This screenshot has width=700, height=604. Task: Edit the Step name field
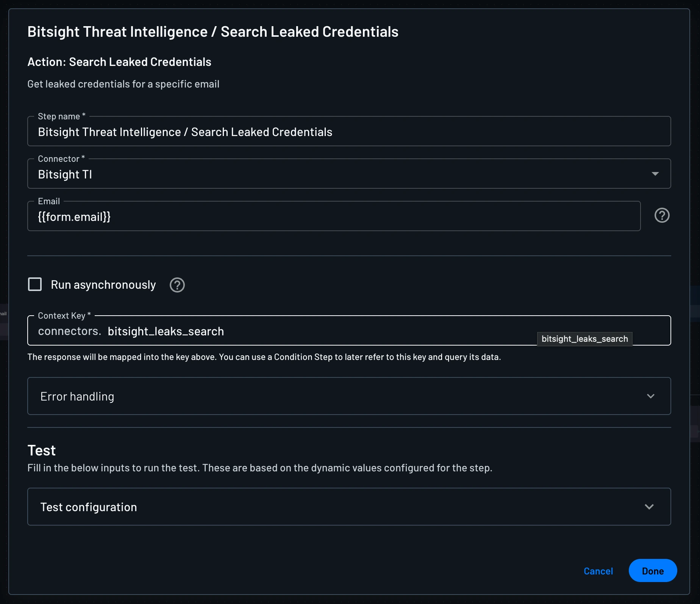point(349,131)
